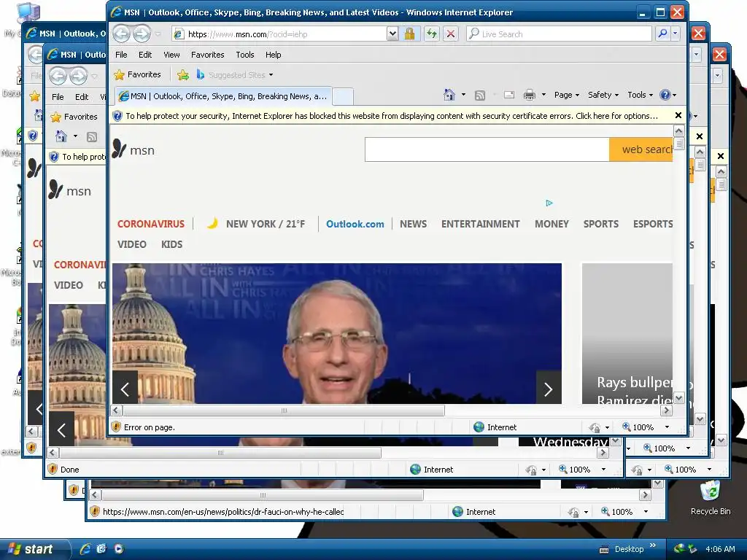Click the magnifier search button beside Live Search
The image size is (747, 560).
point(662,34)
